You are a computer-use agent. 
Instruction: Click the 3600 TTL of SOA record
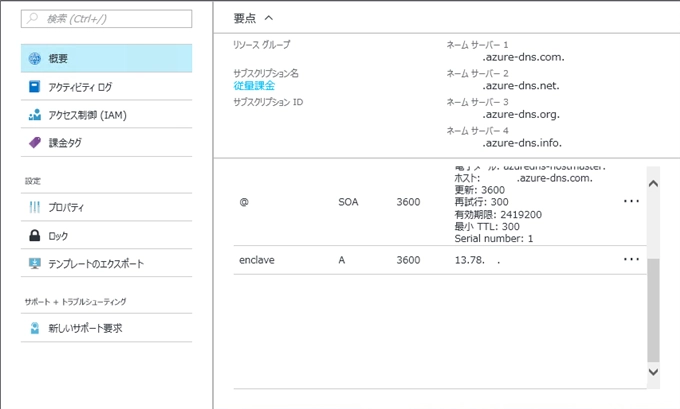click(x=408, y=202)
